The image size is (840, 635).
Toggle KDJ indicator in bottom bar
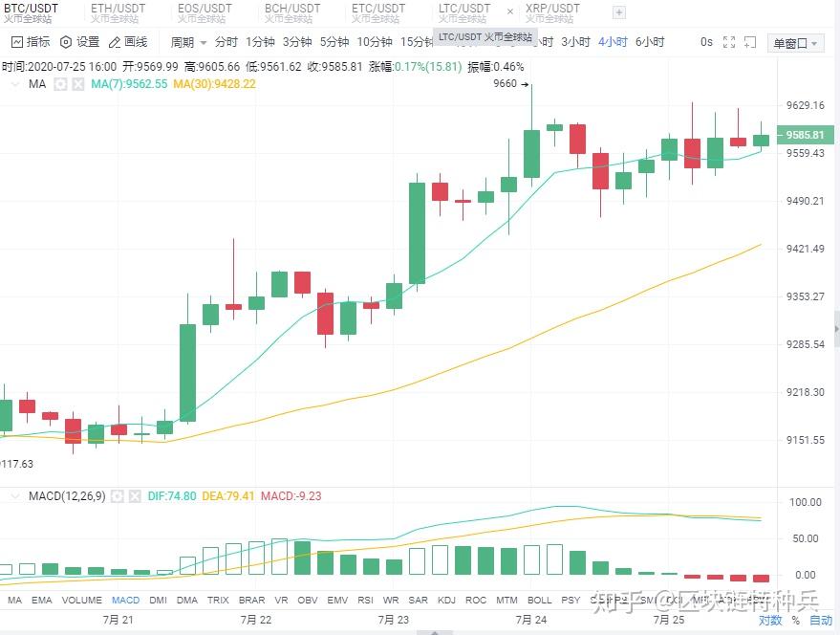tap(447, 601)
